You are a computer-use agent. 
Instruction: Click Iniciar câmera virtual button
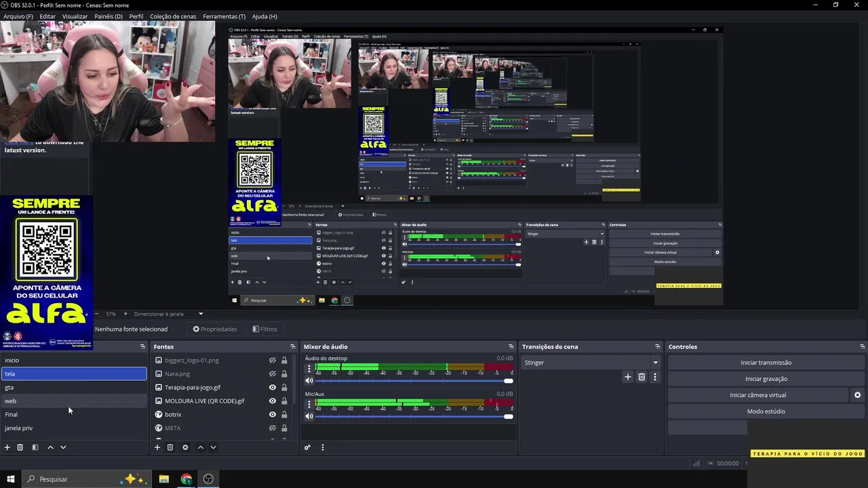tap(757, 395)
